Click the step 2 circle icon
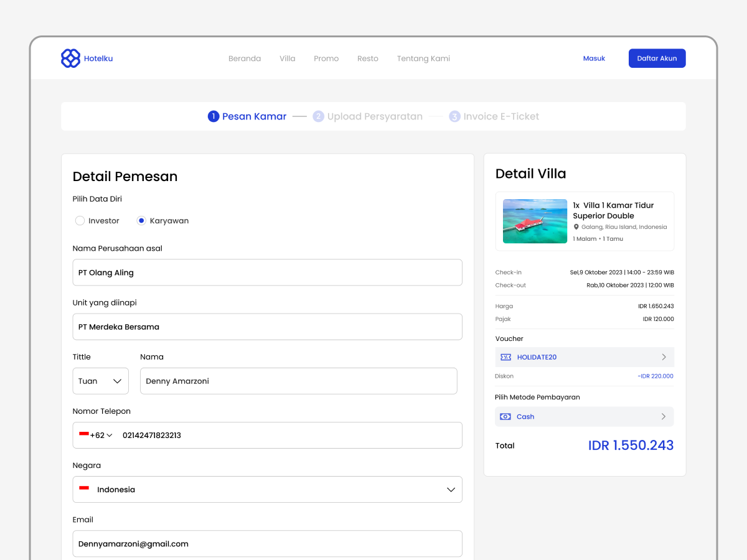The height and width of the screenshot is (560, 747). (318, 116)
